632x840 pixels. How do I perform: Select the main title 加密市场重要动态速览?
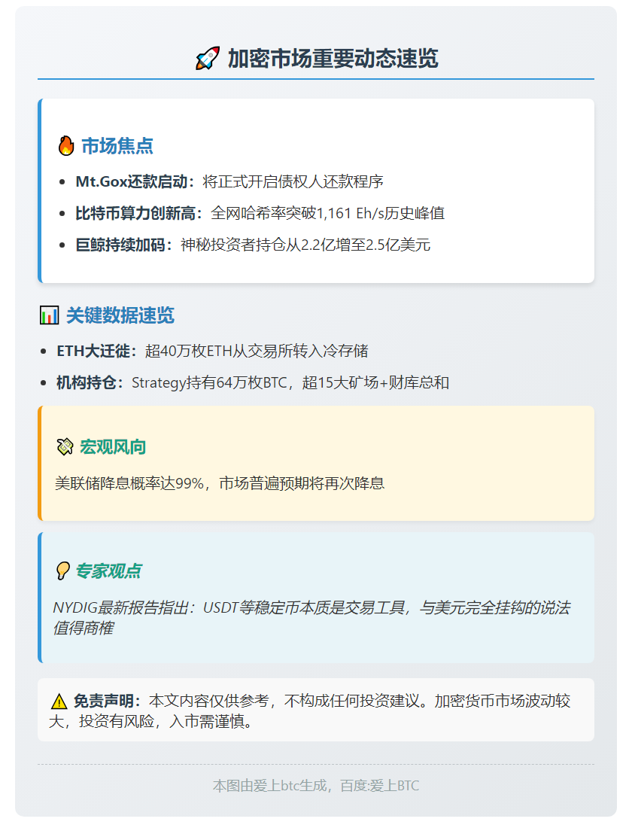(x=333, y=59)
